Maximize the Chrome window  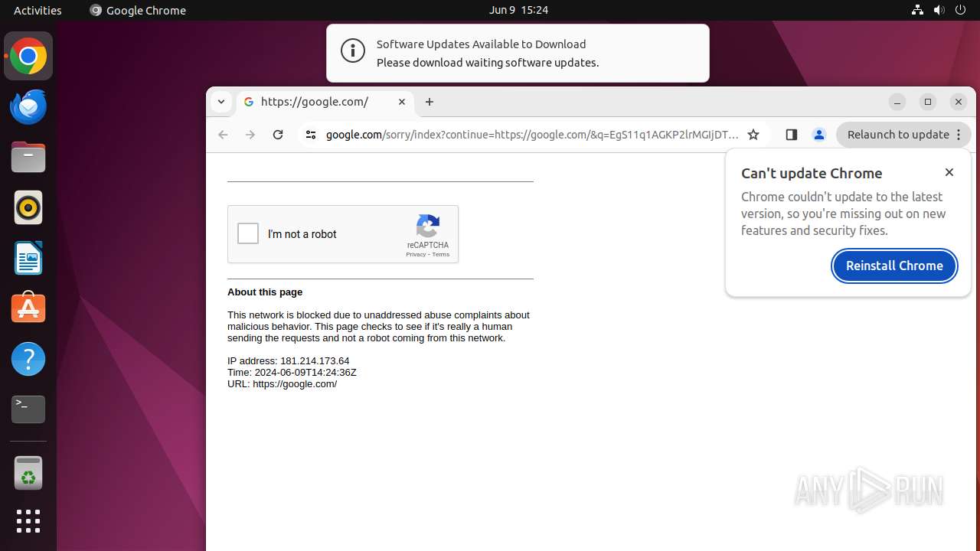coord(928,102)
